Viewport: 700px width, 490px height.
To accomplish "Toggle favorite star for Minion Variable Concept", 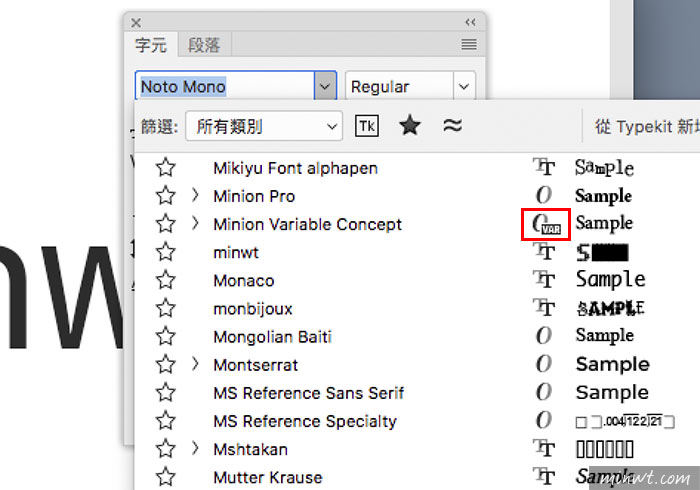I will [x=166, y=224].
